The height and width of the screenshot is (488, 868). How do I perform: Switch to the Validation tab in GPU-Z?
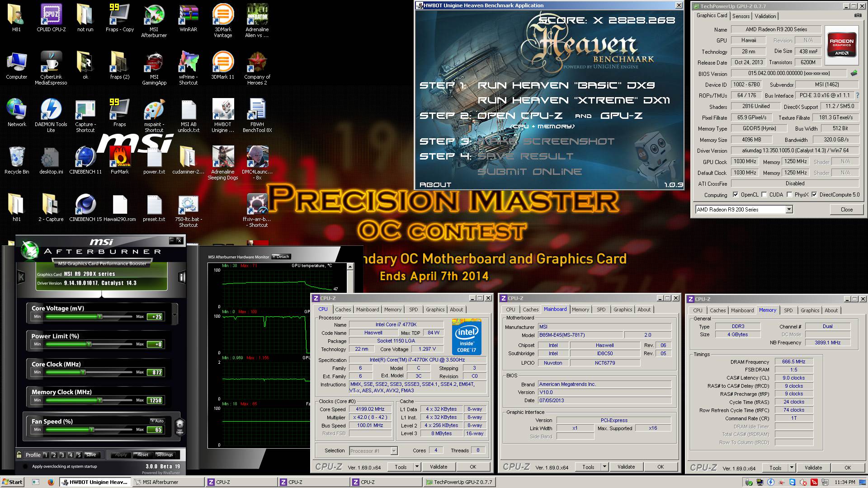click(765, 16)
